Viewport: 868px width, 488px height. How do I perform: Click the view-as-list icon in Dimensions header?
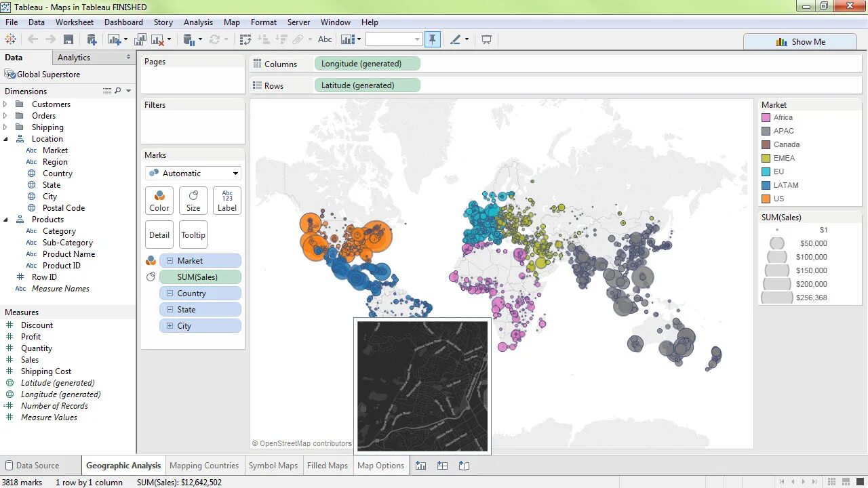tap(107, 91)
